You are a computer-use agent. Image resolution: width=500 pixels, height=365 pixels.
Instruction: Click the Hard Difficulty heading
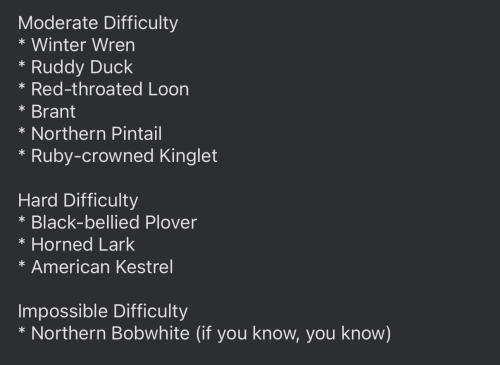[78, 201]
